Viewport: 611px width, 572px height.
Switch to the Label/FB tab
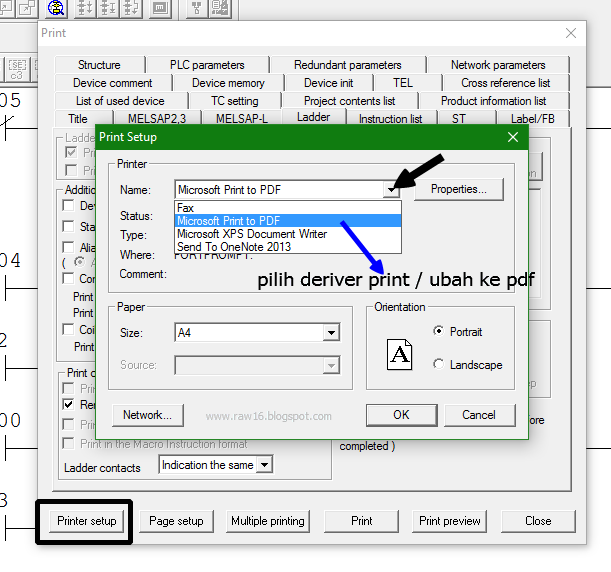click(x=533, y=118)
